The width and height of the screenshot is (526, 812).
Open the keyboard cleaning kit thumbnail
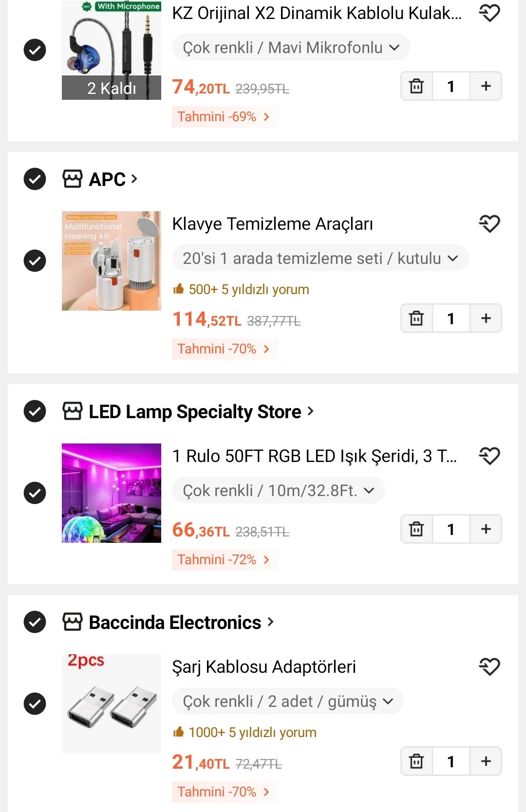112,261
